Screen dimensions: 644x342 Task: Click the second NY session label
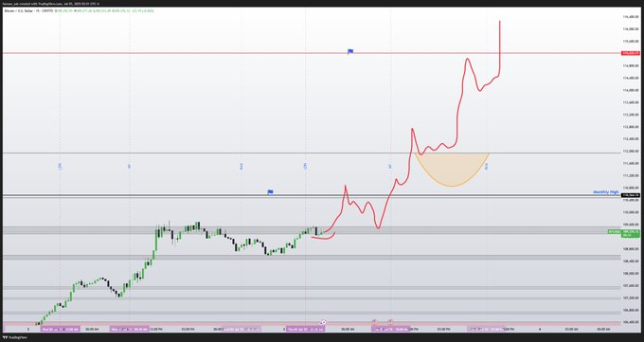click(x=390, y=167)
